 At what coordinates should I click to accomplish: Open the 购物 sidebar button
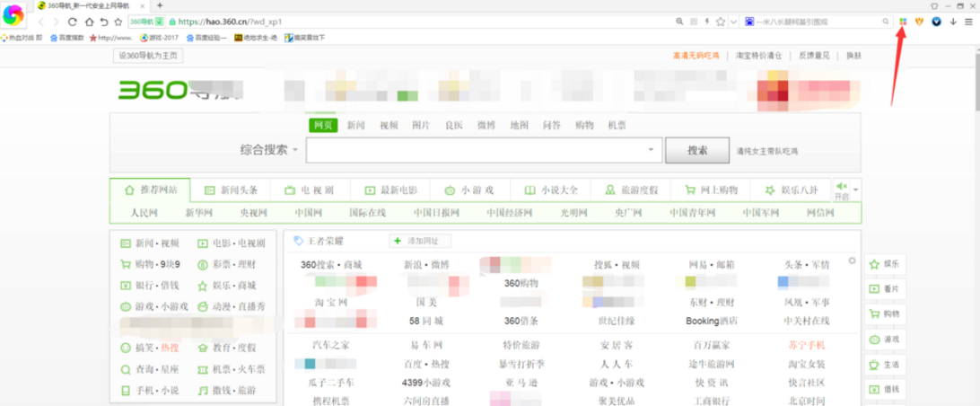[x=885, y=314]
